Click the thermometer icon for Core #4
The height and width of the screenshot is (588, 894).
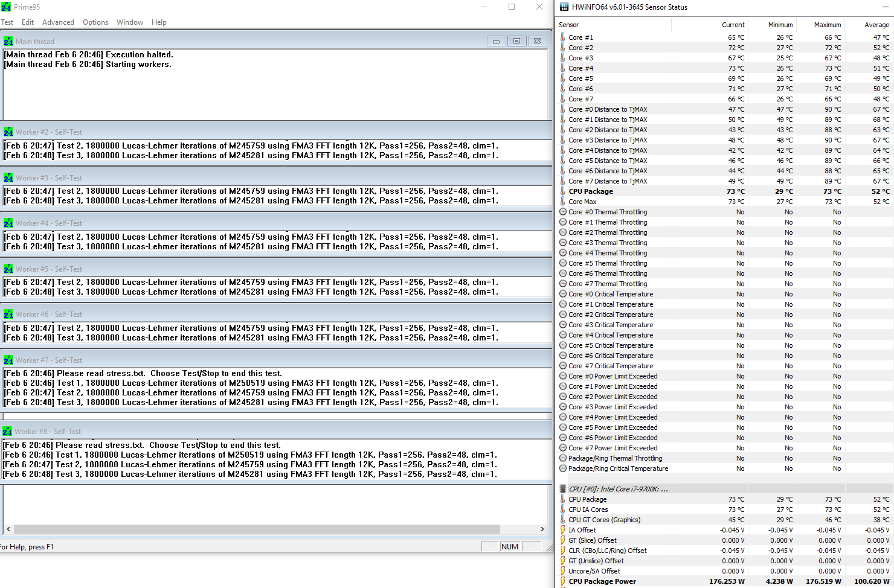tap(563, 68)
